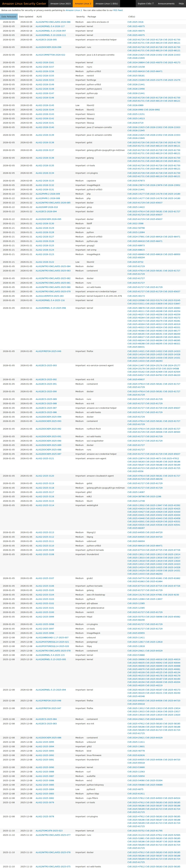186x868 pixels.
Task: Open the Announcements page
Action: coord(166,4)
